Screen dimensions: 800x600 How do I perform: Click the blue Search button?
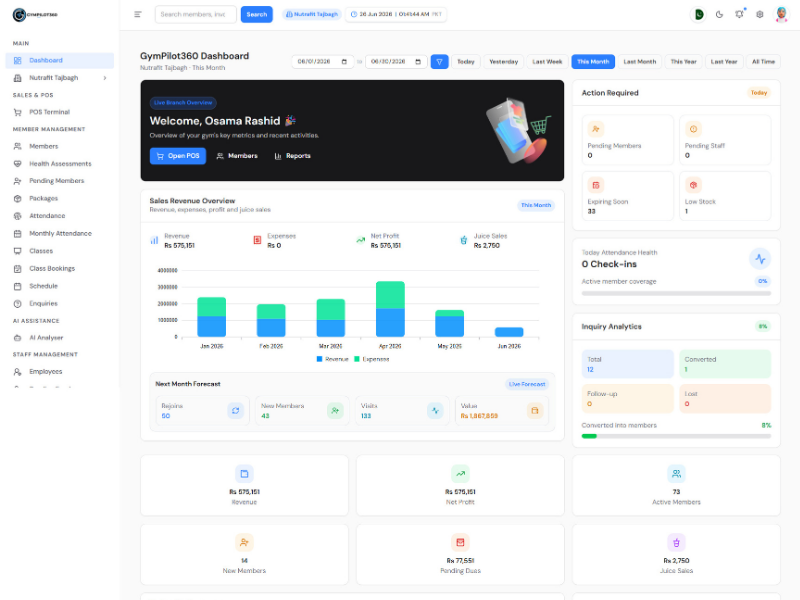tap(257, 14)
